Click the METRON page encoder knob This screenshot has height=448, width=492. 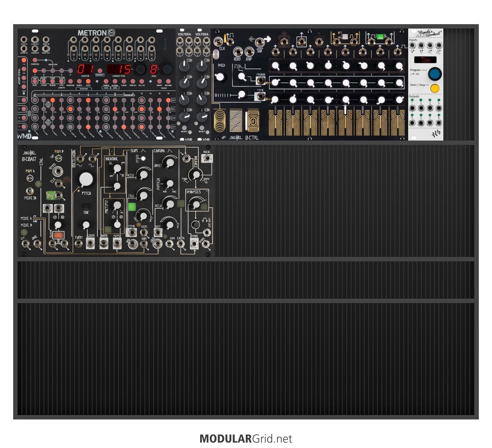(166, 69)
